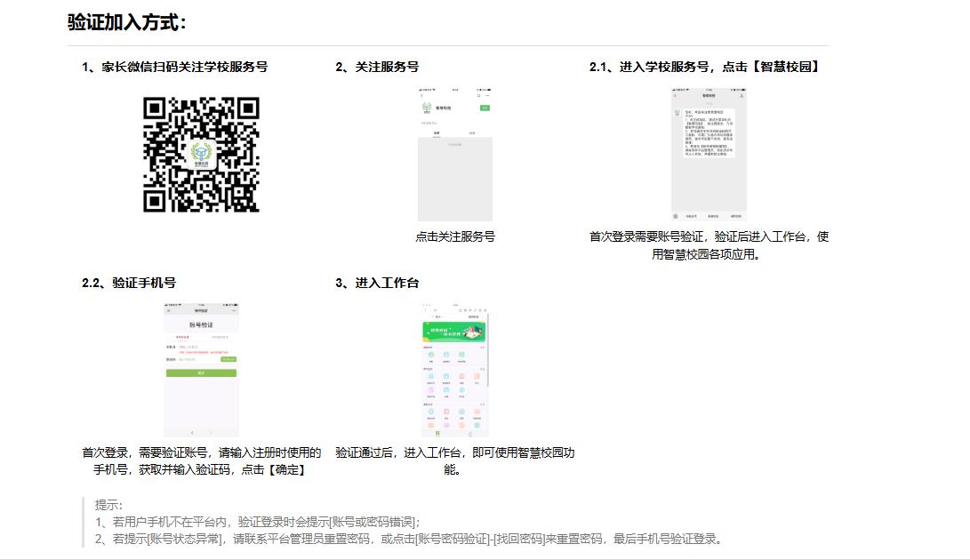Open the 智慧校园 service chat screenshot
The width and height of the screenshot is (970, 560).
[709, 155]
